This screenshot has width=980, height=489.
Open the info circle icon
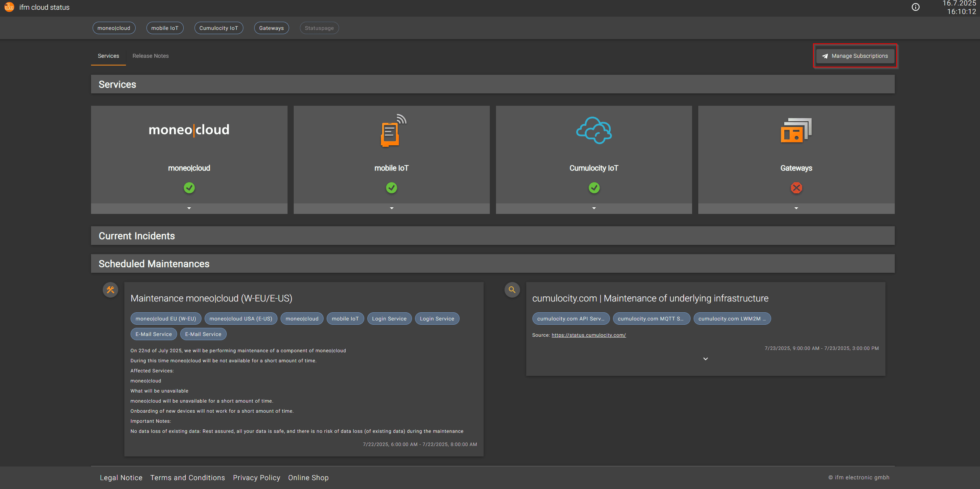click(x=915, y=7)
